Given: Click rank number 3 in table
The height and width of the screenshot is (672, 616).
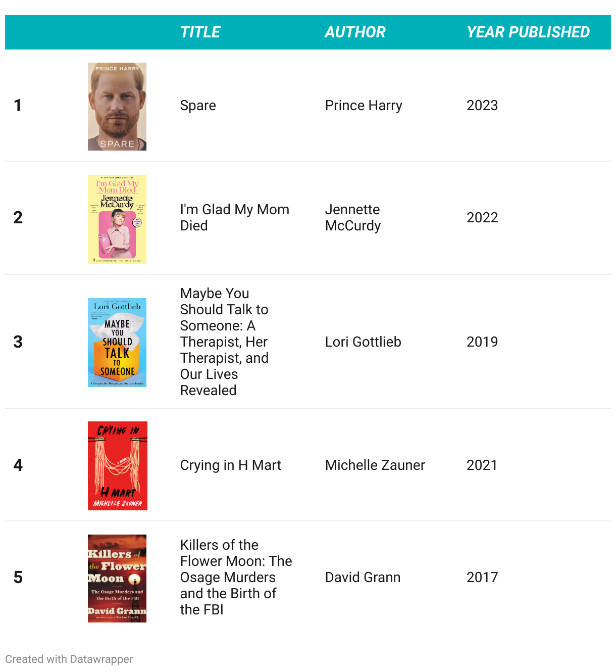Looking at the screenshot, I should 18,342.
